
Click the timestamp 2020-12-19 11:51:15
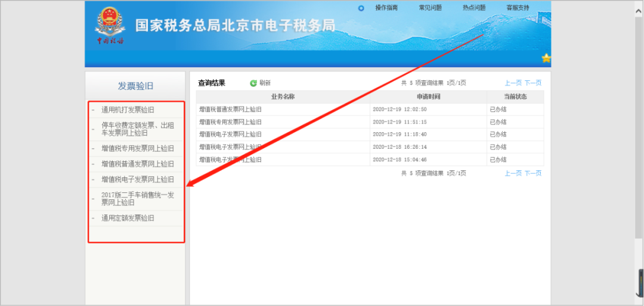point(400,122)
